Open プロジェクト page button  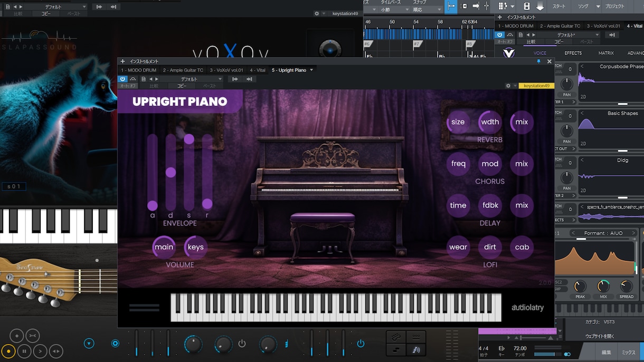click(x=615, y=6)
